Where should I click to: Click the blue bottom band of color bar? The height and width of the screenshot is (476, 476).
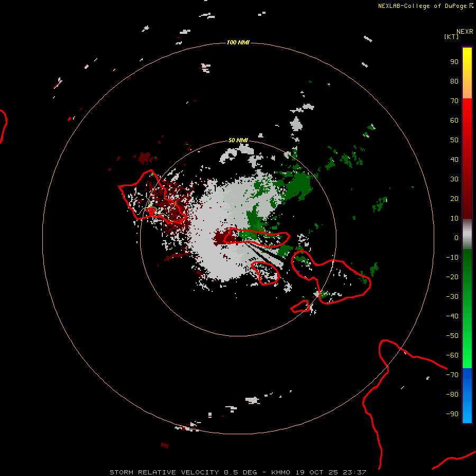(467, 396)
